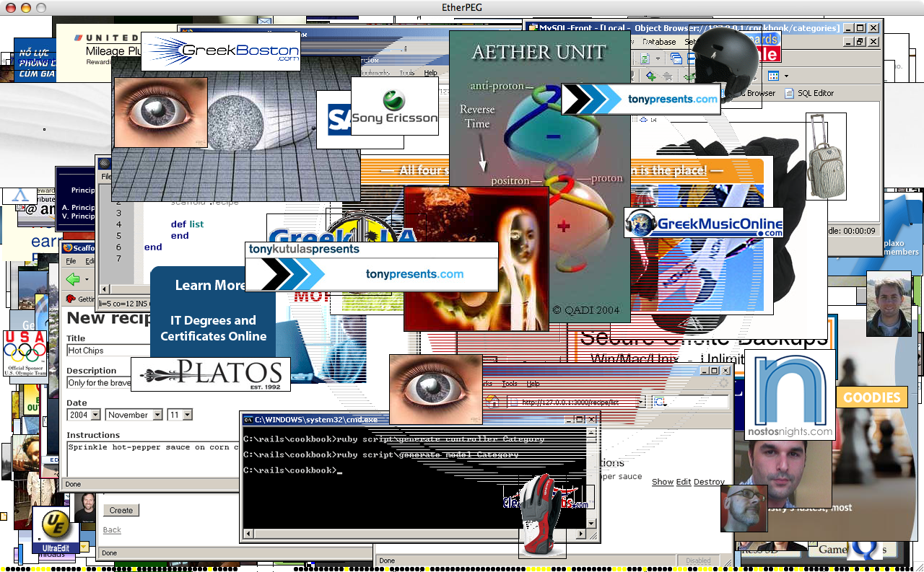924x572 pixels.
Task: Open the grid view dropdown arrow in MySQL-Front
Action: (785, 76)
